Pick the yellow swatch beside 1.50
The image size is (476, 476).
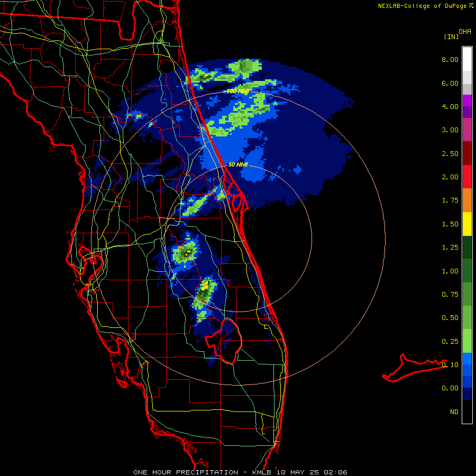467,224
